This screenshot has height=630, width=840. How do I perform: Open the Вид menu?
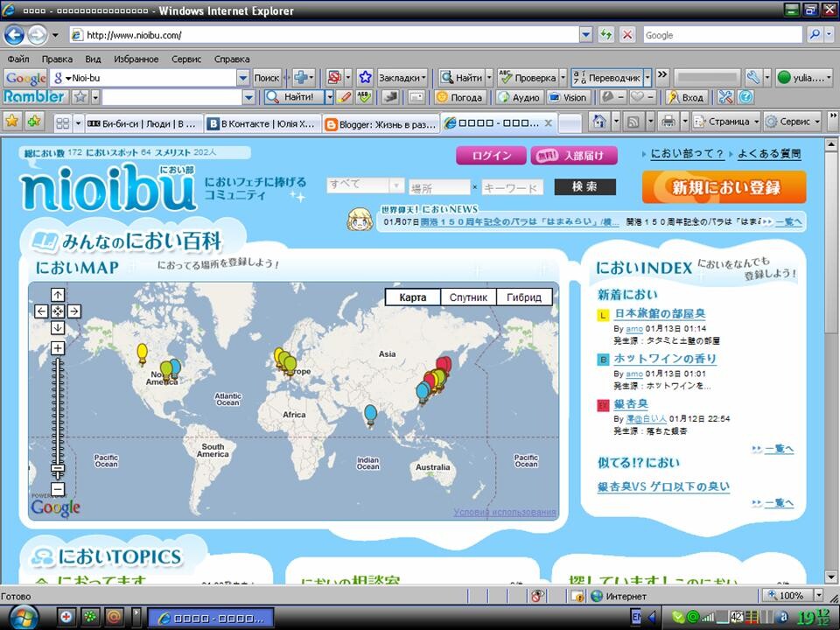click(x=93, y=59)
